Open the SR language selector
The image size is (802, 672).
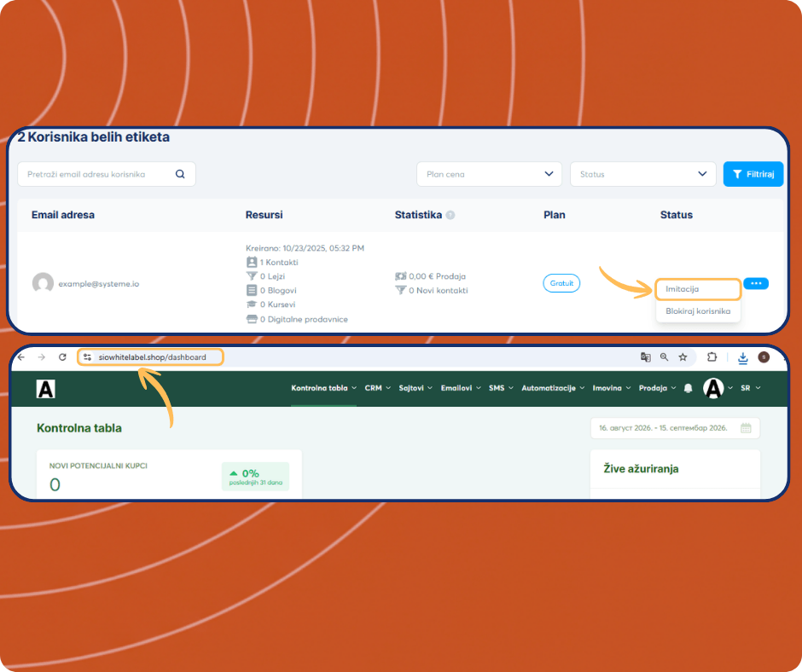750,388
